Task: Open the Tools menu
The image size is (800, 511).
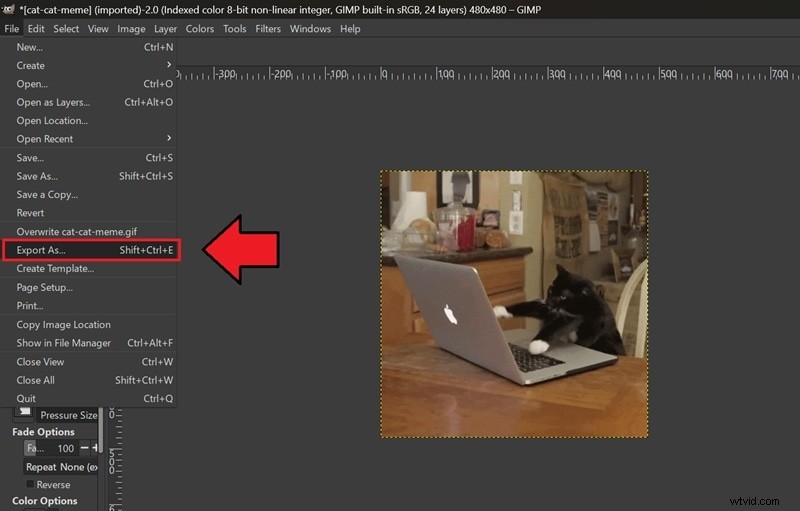Action: click(235, 29)
